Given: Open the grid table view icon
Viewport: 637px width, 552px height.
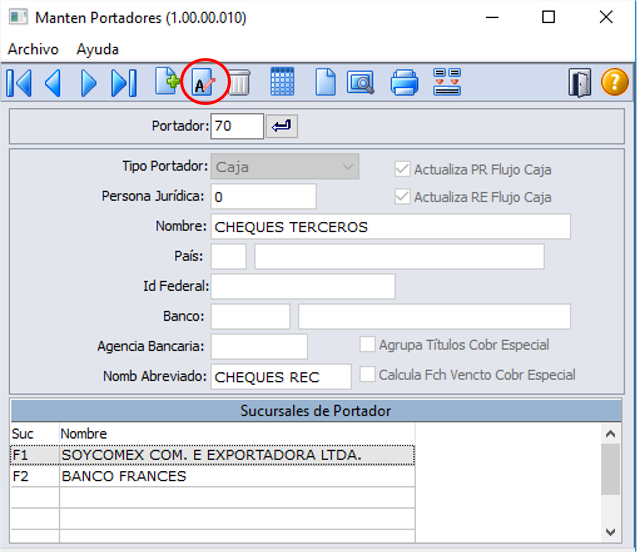Looking at the screenshot, I should 282,82.
